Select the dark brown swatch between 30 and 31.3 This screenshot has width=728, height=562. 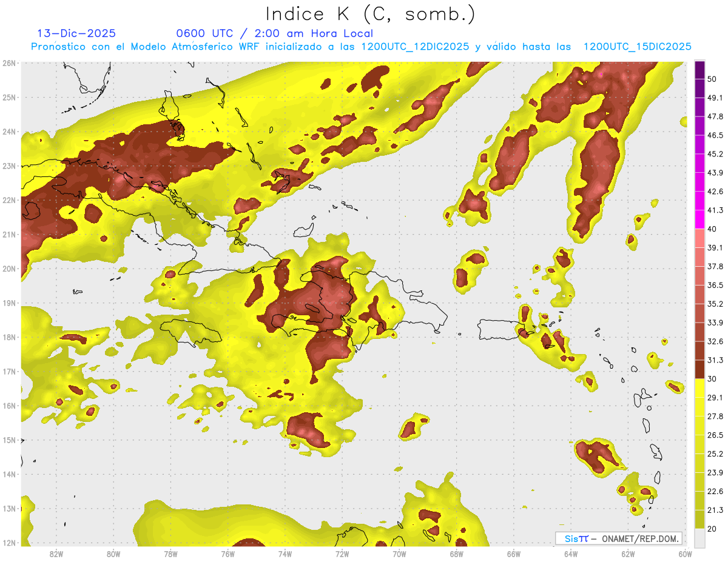click(x=699, y=369)
